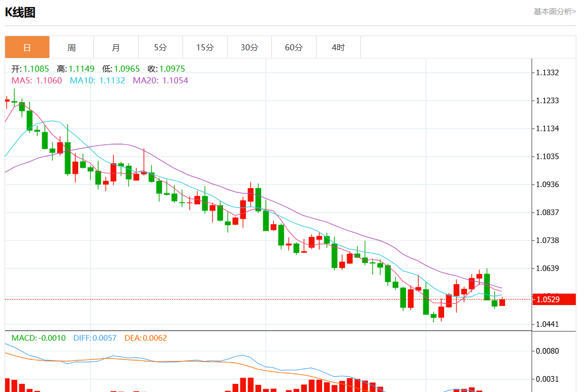Click the 1.1035 price axis label
Viewport: 588px width, 392px height.
coord(547,157)
